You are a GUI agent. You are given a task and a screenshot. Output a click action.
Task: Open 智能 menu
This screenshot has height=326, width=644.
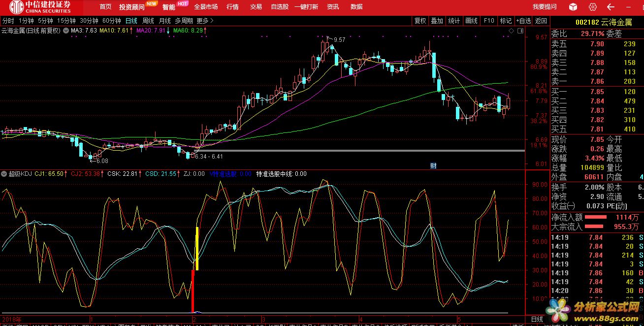coord(169,7)
